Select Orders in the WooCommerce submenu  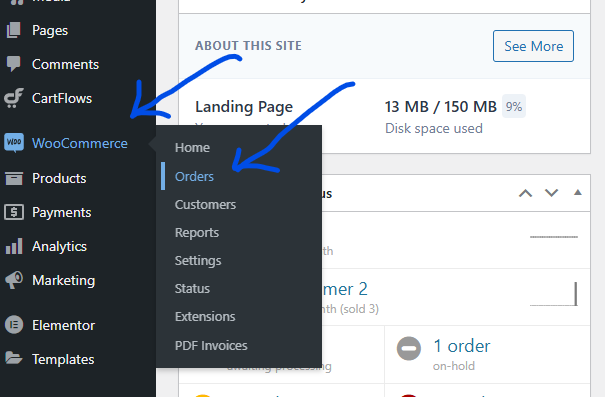pos(194,176)
